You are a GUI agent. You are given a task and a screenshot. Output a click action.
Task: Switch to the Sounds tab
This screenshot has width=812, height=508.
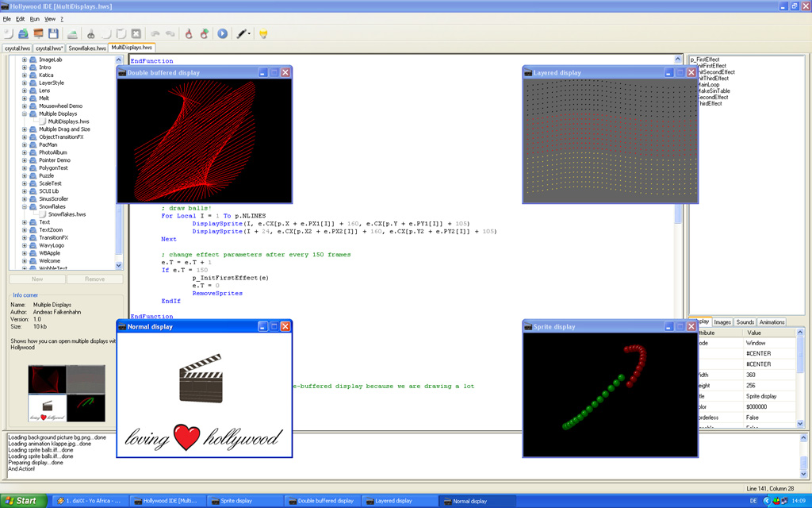click(x=745, y=322)
